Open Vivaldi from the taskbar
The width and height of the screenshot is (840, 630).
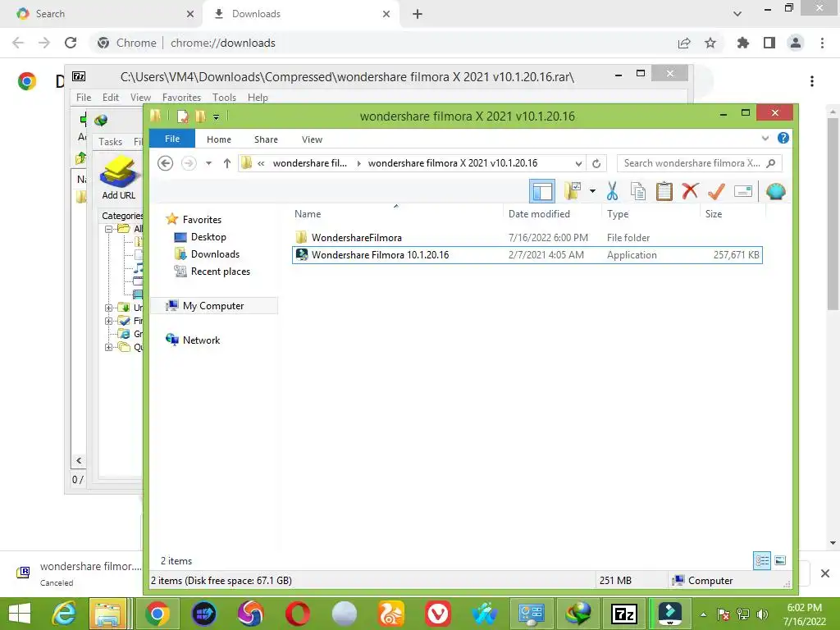pyautogui.click(x=438, y=614)
